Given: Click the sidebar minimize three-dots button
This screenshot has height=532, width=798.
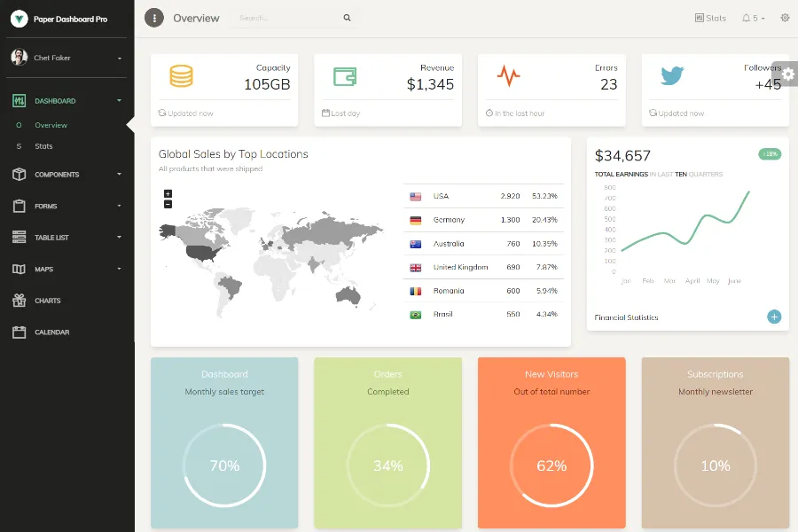Looking at the screenshot, I should tap(154, 18).
